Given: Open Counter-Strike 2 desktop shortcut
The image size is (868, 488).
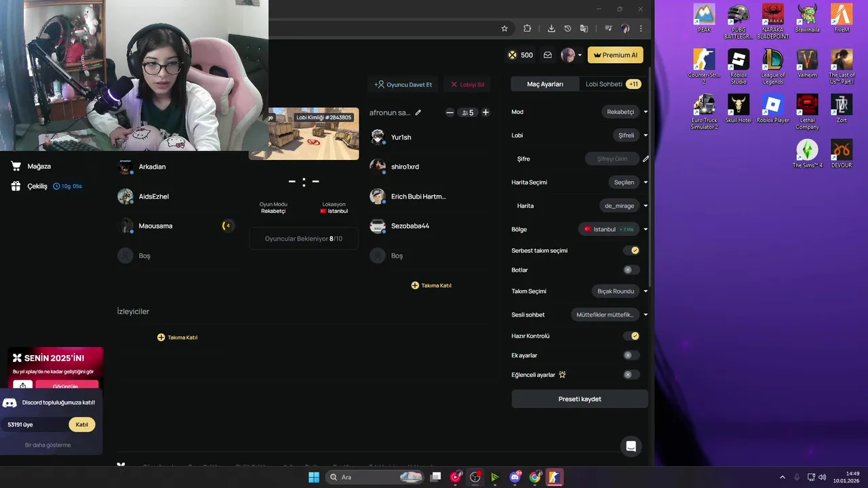Looking at the screenshot, I should point(705,66).
